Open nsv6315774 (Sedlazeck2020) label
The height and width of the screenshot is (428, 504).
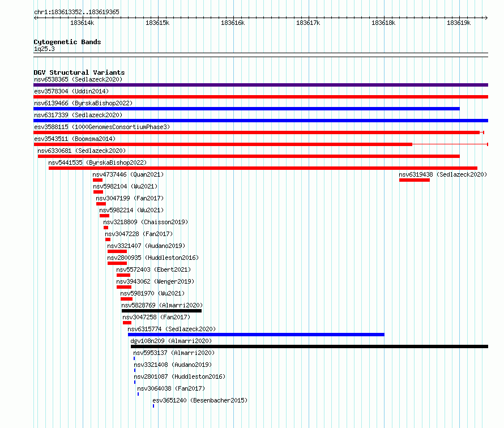(x=172, y=329)
